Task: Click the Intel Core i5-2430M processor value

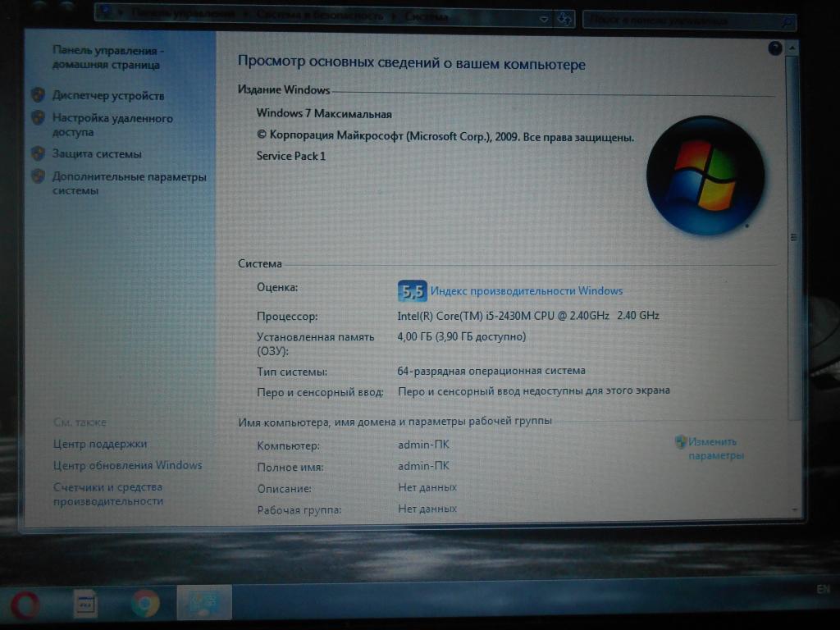Action: (528, 316)
